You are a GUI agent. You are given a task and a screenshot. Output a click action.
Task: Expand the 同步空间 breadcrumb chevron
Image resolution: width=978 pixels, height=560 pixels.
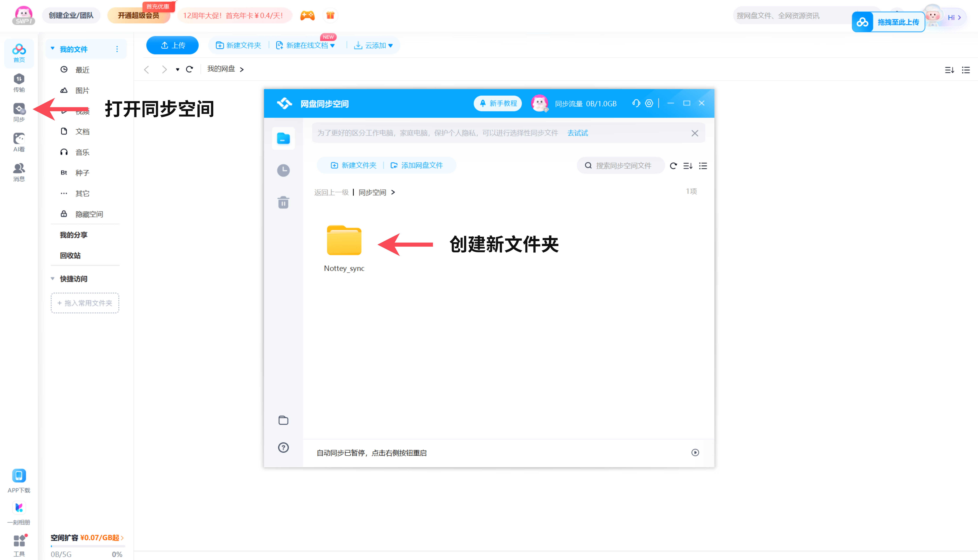393,192
